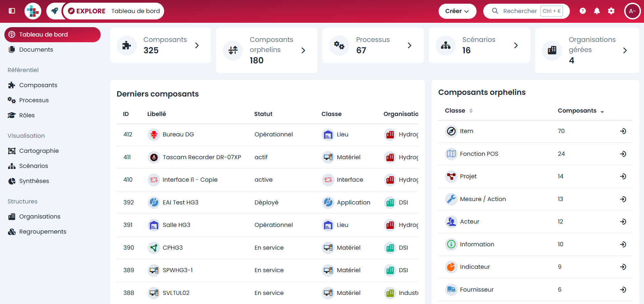Click the Composants puzzle icon card
This screenshot has height=304, width=644.
coord(127,45)
